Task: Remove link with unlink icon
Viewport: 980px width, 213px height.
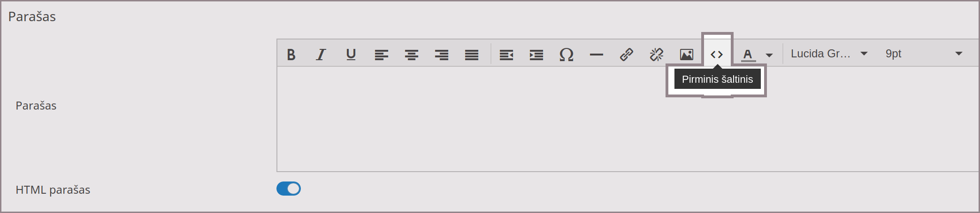Action: (656, 55)
